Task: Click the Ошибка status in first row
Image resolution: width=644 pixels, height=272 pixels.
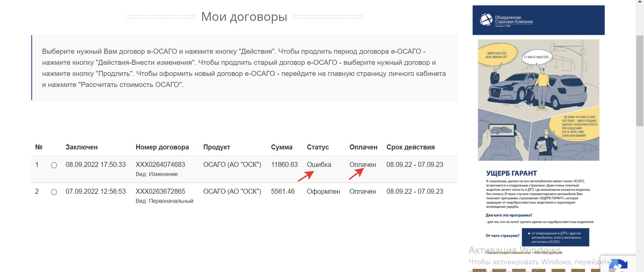Action: point(319,165)
